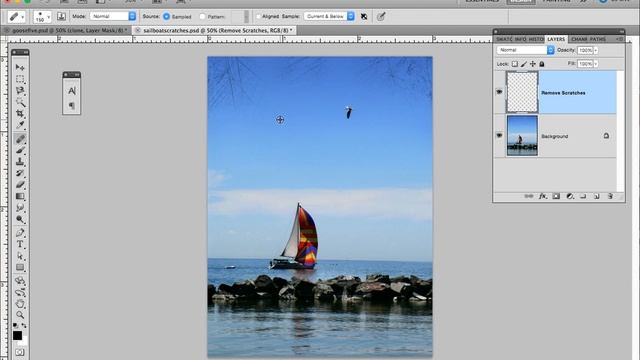Open the Character panel icon
The height and width of the screenshot is (360, 640).
[x=72, y=91]
